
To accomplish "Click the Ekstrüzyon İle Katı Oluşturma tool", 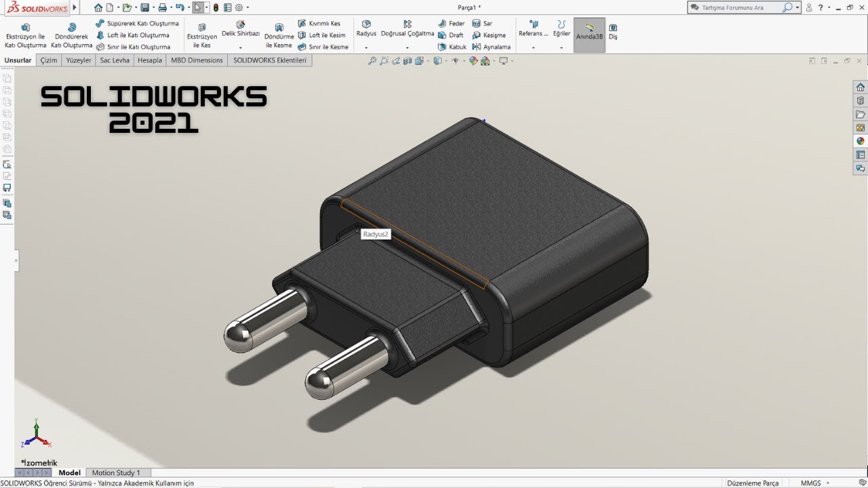I will (25, 35).
